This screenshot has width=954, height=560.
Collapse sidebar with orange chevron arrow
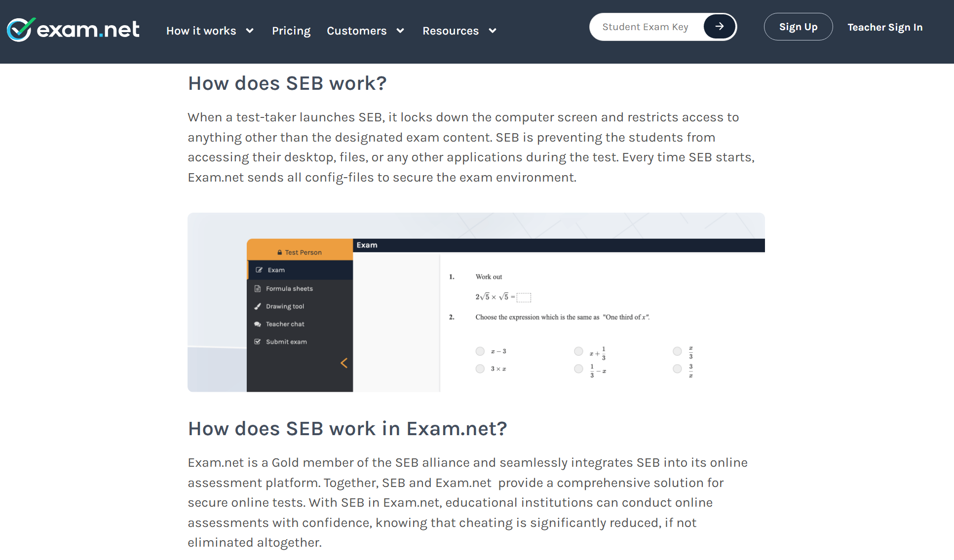click(x=344, y=363)
